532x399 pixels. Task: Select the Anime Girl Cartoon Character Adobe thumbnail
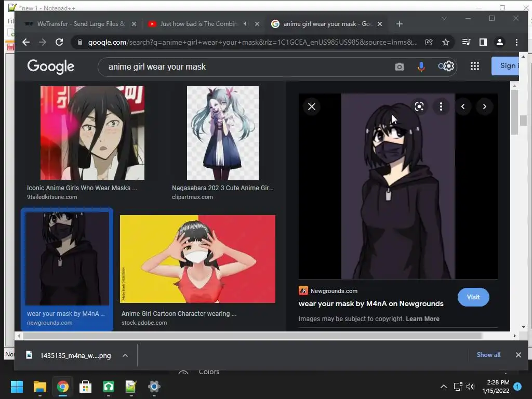(197, 259)
